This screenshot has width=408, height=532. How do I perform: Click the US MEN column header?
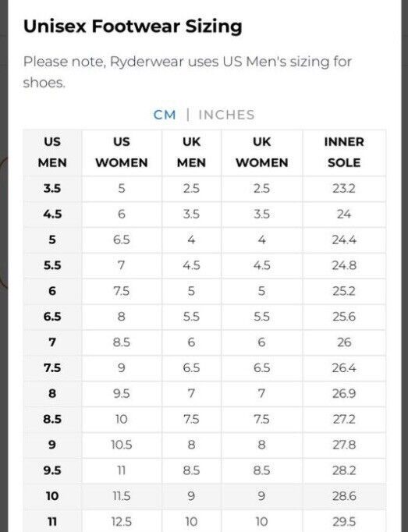coord(52,152)
